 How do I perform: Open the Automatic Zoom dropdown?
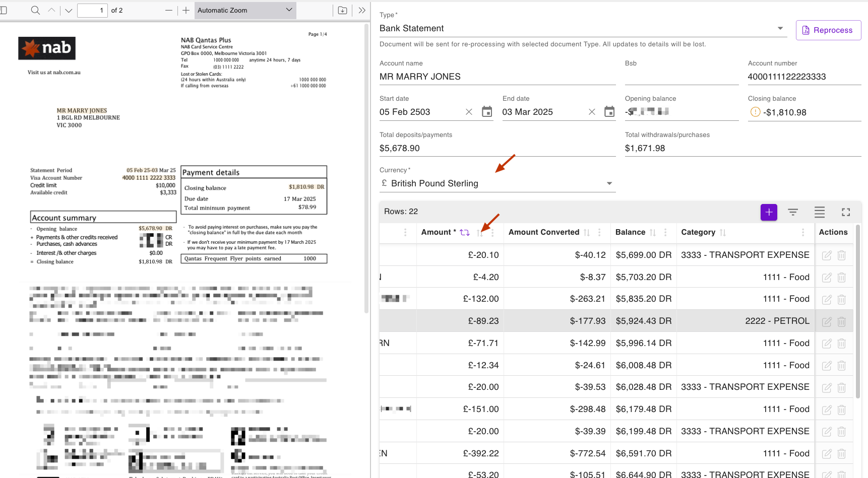click(245, 10)
